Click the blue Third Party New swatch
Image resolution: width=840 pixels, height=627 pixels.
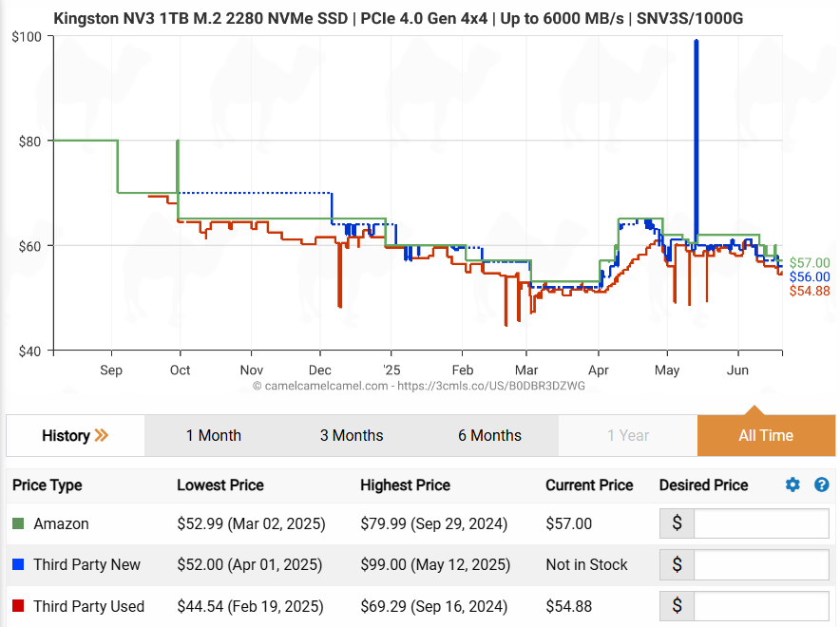[x=18, y=565]
